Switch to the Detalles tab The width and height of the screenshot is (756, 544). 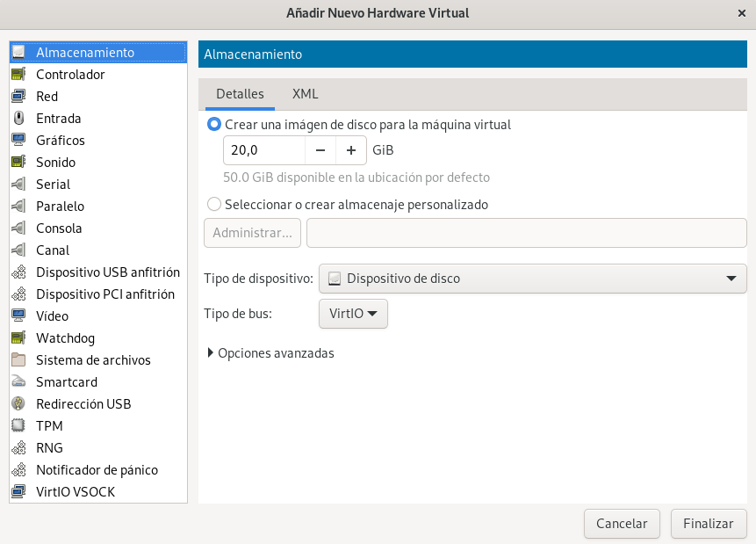240,94
